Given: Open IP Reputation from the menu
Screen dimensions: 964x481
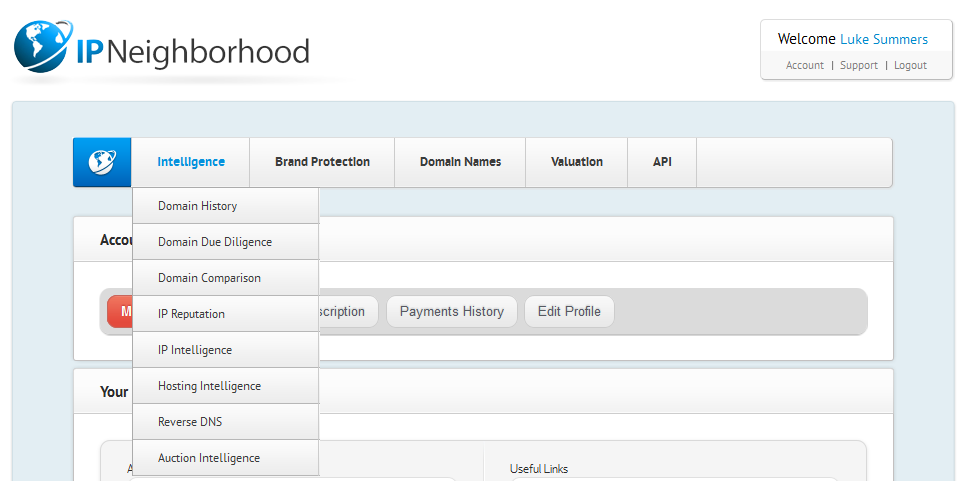Looking at the screenshot, I should click(191, 314).
